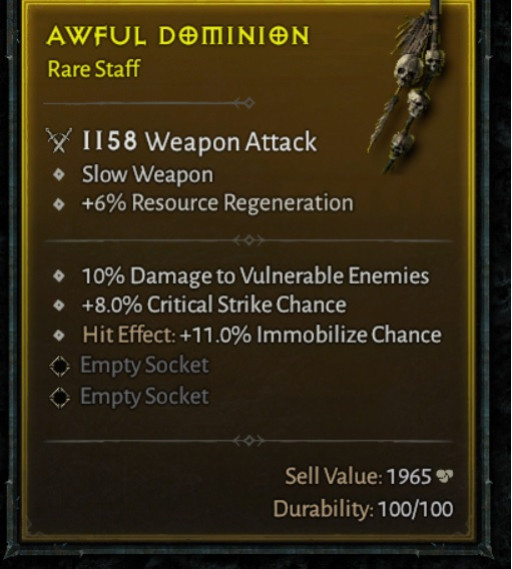512x569 pixels.
Task: Click the 1158 Weapon Attack value
Action: coord(199,142)
